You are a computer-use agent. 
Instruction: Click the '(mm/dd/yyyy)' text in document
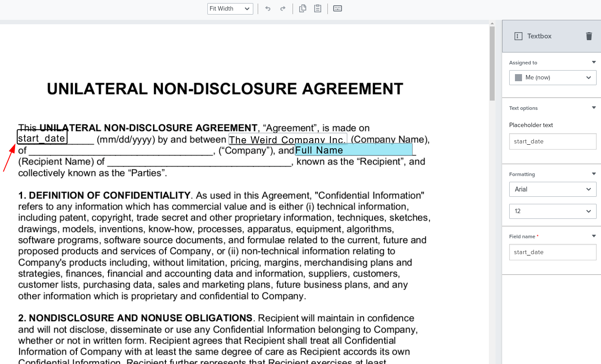126,140
